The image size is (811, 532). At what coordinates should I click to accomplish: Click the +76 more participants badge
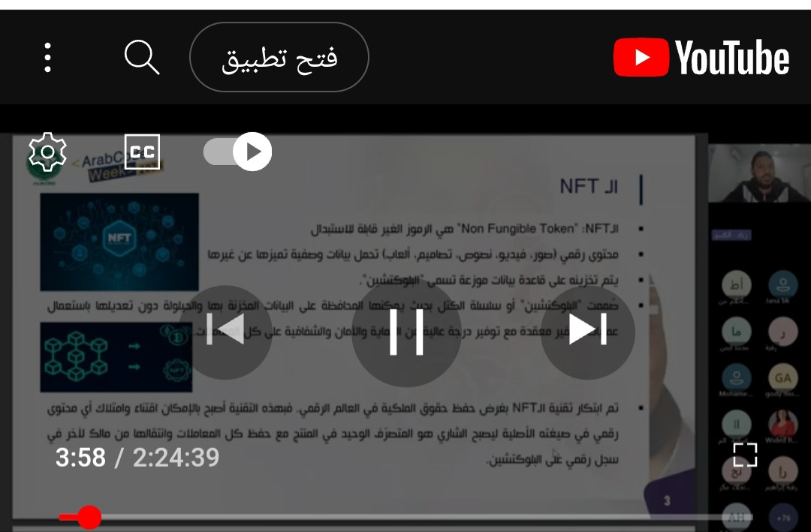click(x=783, y=516)
